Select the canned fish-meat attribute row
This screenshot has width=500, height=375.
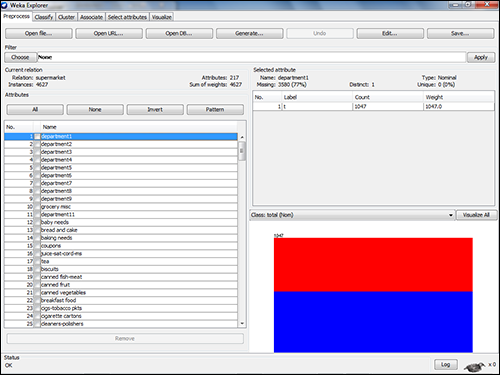coord(121,277)
